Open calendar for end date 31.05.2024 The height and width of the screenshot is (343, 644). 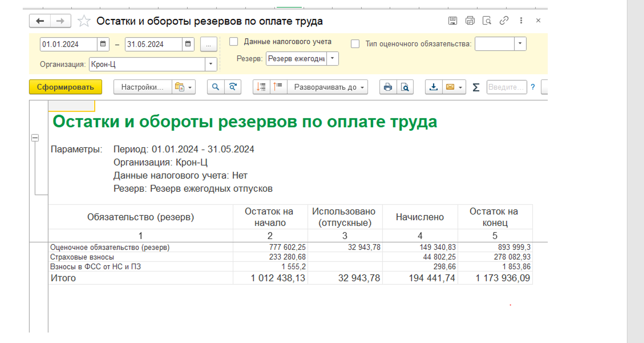188,44
